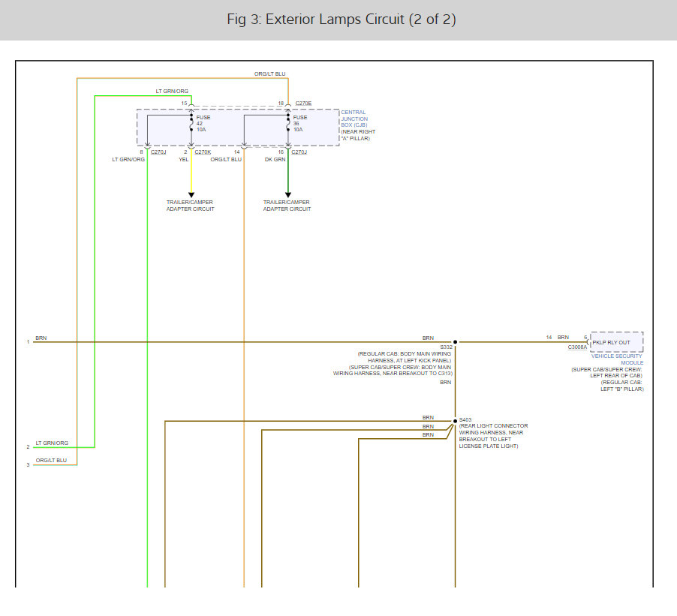Open the Central Junction Box (CJB) label
Image resolution: width=677 pixels, height=616 pixels.
pos(354,119)
